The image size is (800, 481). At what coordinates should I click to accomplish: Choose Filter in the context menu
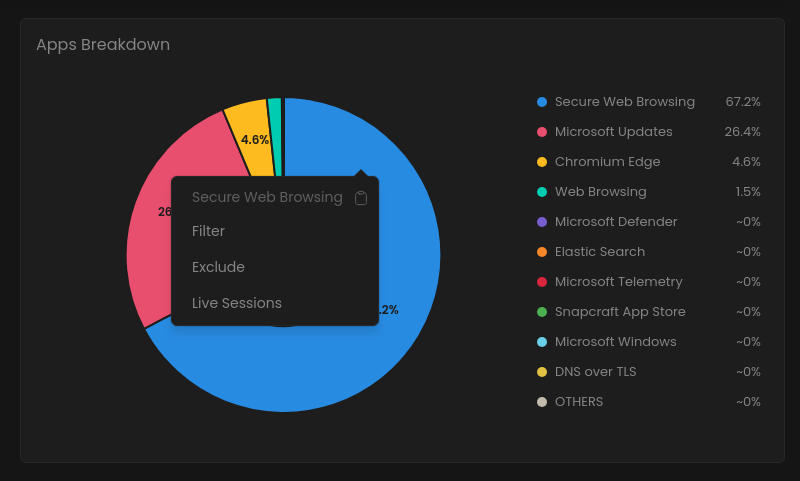point(208,231)
